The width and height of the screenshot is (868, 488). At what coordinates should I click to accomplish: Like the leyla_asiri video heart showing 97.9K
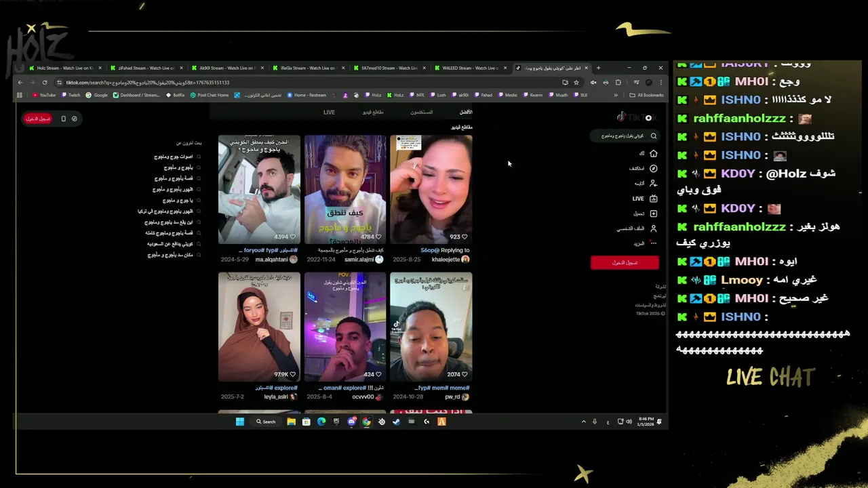point(293,374)
